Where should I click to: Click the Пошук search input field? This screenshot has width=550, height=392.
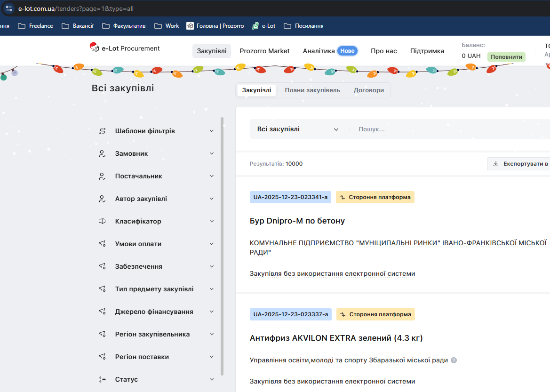(447, 129)
